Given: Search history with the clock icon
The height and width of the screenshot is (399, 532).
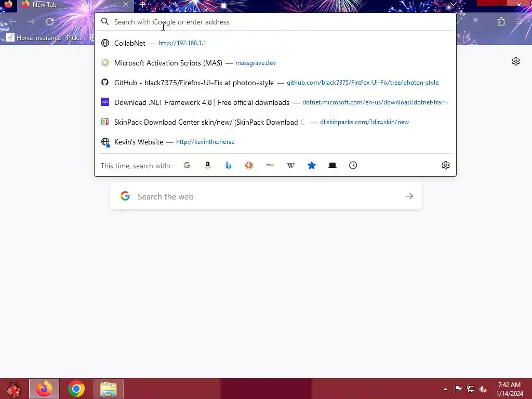Looking at the screenshot, I should (x=353, y=165).
